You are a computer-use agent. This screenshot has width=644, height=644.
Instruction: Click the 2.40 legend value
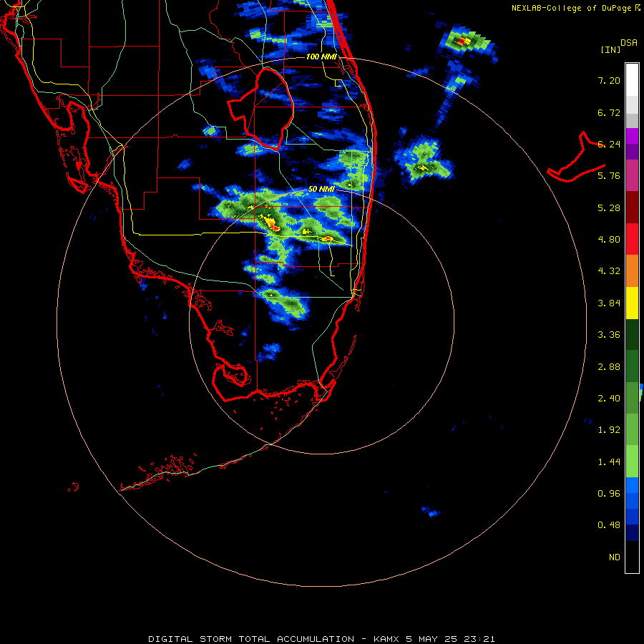[x=609, y=399]
